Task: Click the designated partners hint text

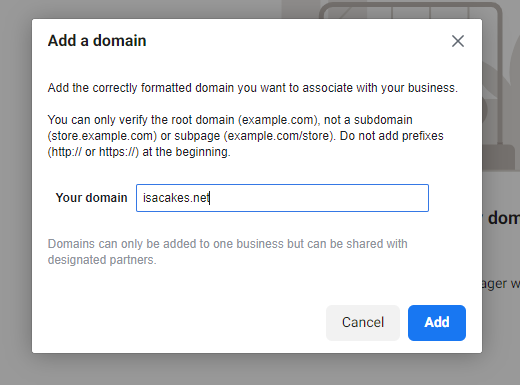Action: click(x=102, y=260)
